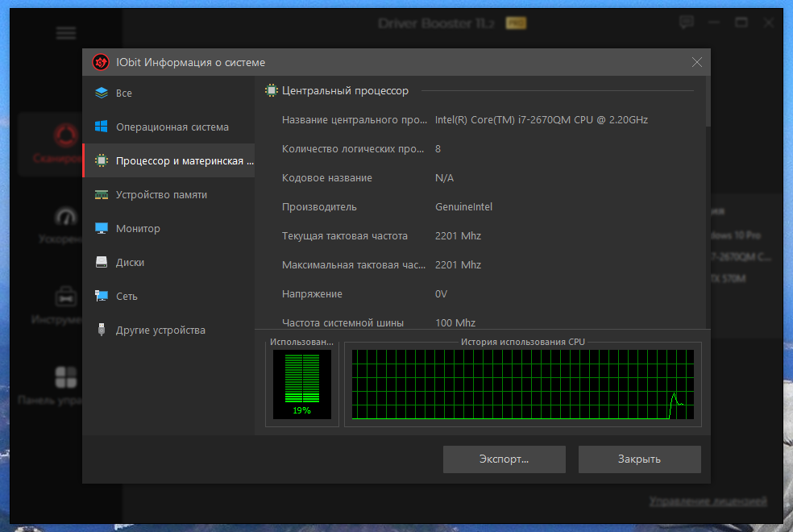793x532 pixels.
Task: Click the GenuineIntel manufacturer value
Action: point(463,207)
